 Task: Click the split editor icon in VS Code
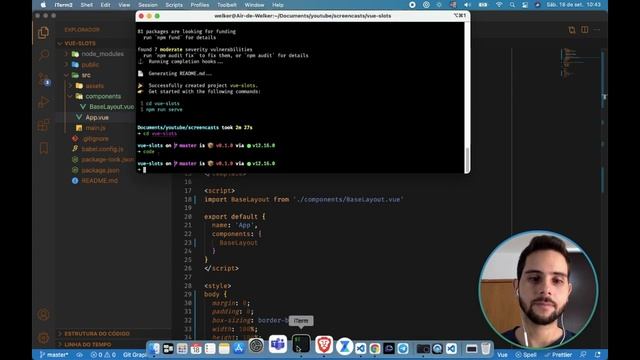[x=584, y=29]
